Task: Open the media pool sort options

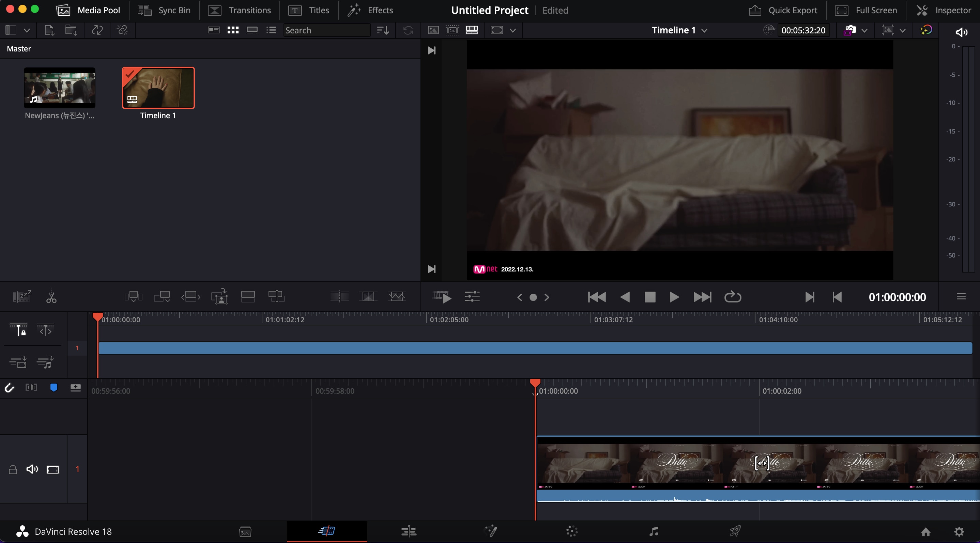Action: coord(383,30)
